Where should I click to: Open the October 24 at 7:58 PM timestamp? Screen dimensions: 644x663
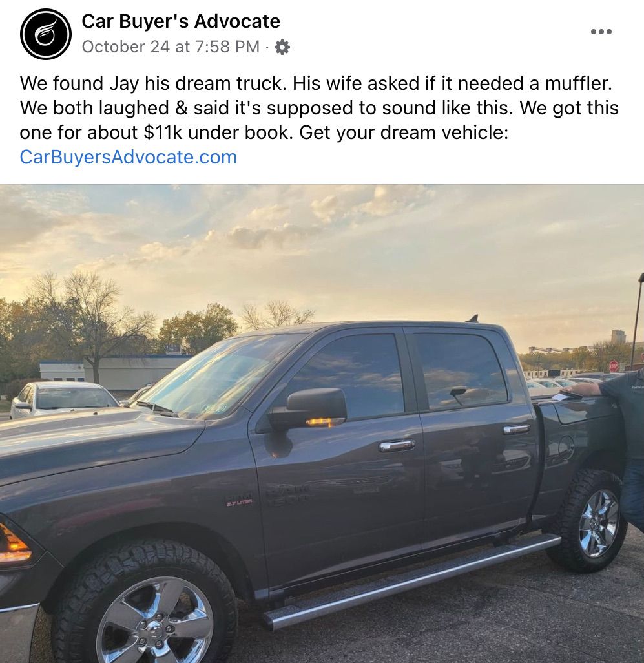(171, 47)
